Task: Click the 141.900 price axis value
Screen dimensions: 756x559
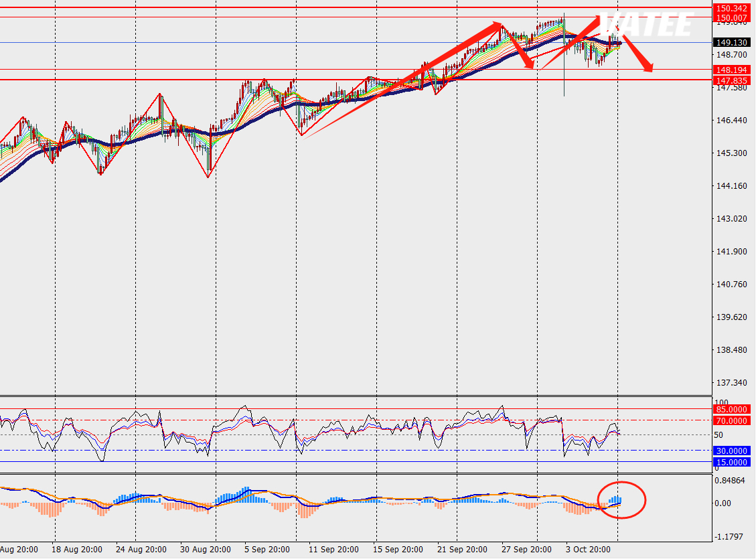Action: tap(732, 252)
